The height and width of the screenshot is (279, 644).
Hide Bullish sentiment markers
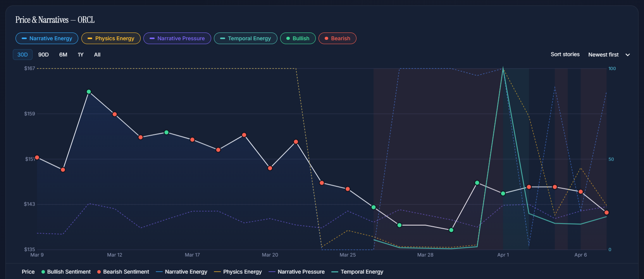coord(298,38)
